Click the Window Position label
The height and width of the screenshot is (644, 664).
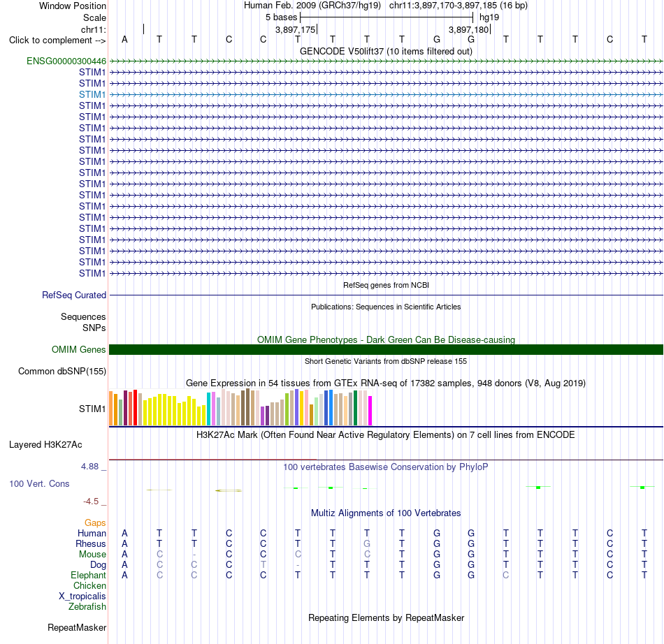pyautogui.click(x=73, y=6)
